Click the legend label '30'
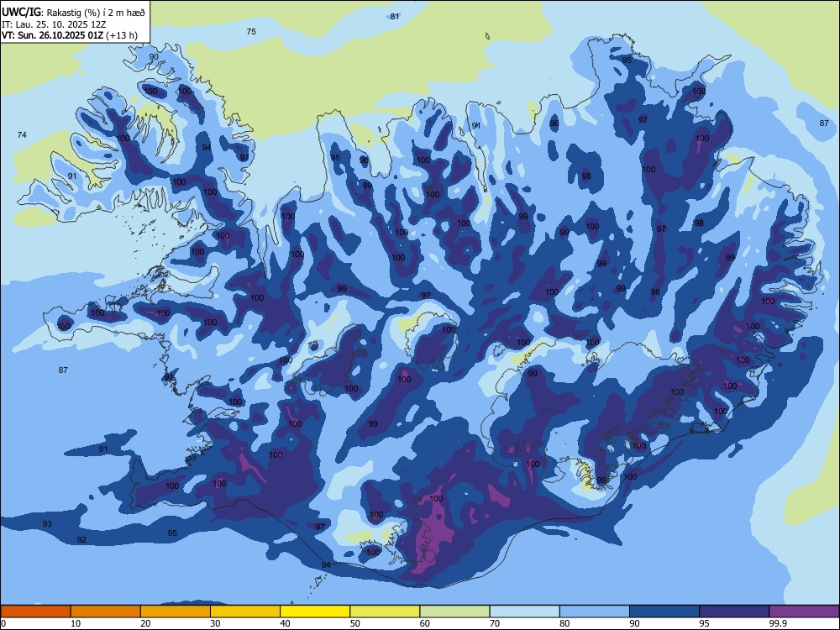Viewport: 840px width, 630px height. 216,623
